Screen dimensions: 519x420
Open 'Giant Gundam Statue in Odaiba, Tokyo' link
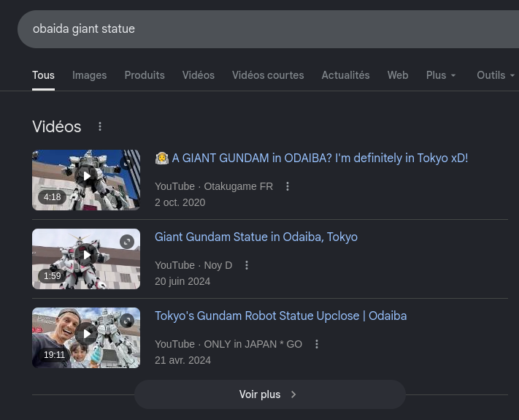256,237
